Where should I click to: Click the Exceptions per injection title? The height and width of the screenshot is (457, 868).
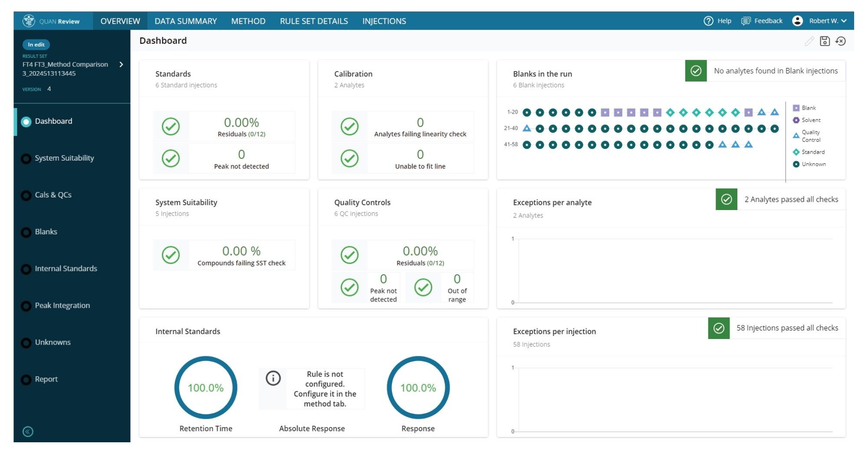pyautogui.click(x=554, y=332)
